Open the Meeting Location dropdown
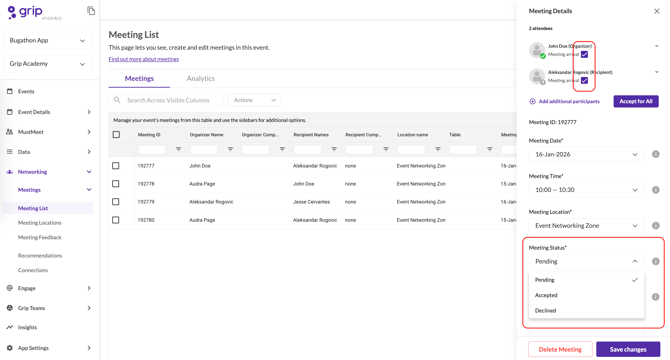This screenshot has height=360, width=670. tap(586, 225)
